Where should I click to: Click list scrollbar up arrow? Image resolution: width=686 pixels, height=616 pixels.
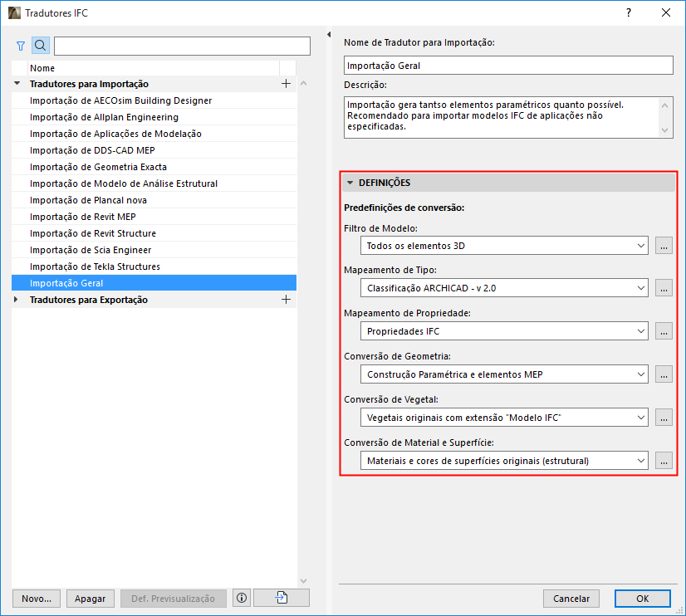(x=304, y=83)
